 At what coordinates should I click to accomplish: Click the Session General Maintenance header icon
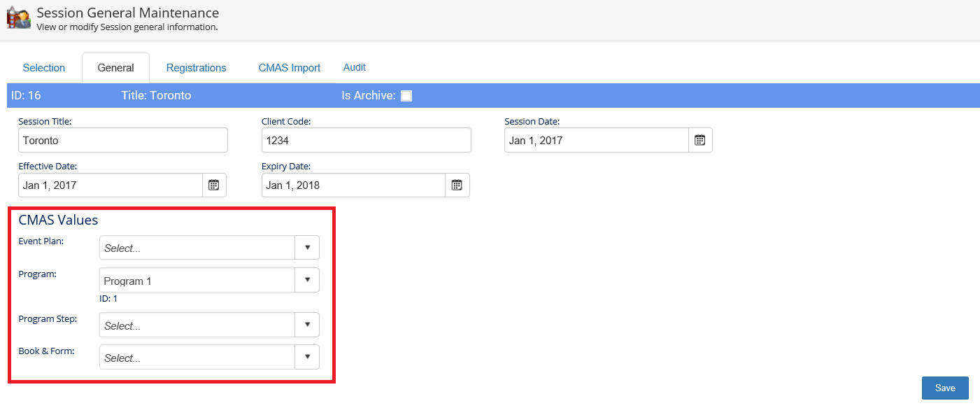[x=19, y=18]
